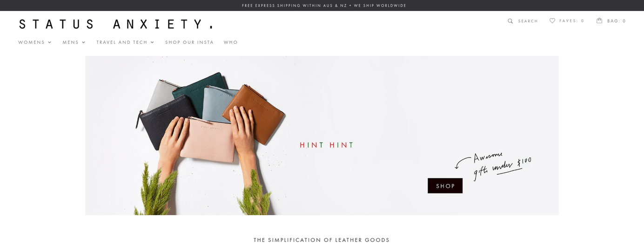
Task: Click the Status Anxiety logo
Action: point(116,24)
